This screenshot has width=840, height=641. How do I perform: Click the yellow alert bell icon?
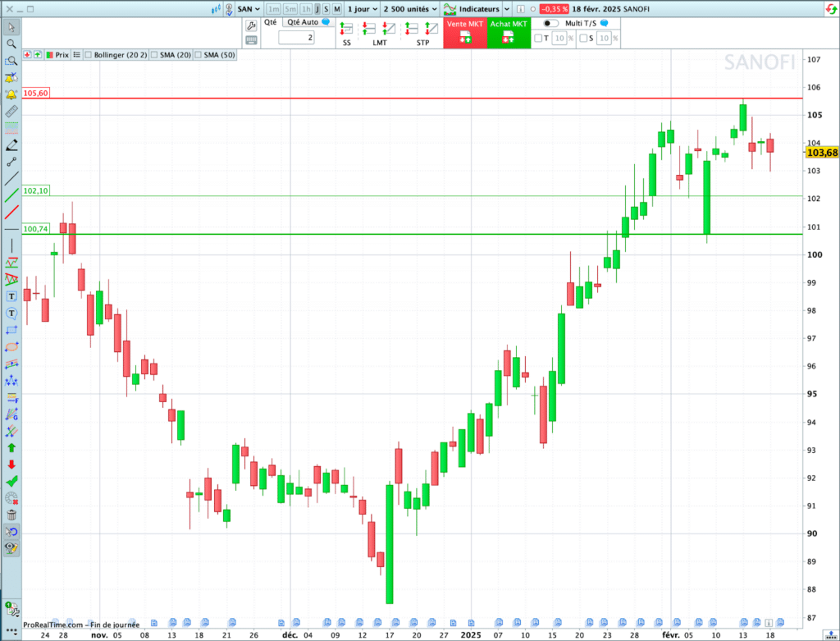(11, 95)
